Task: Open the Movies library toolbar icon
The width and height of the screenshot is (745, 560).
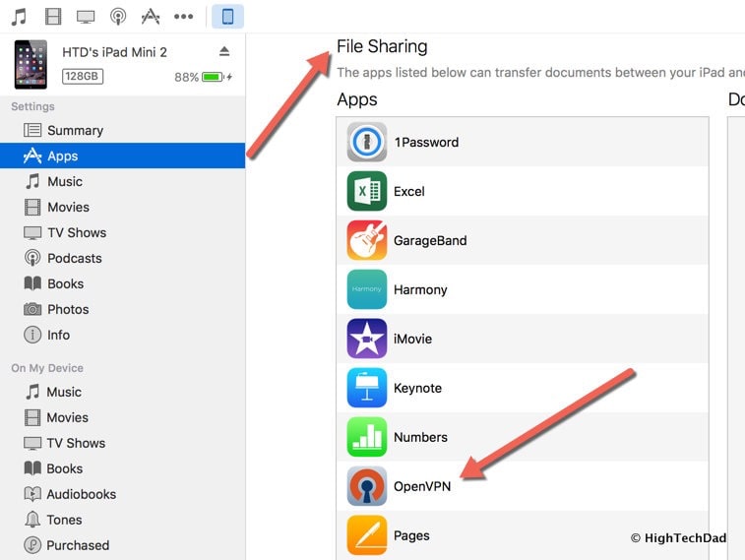Action: click(x=53, y=17)
